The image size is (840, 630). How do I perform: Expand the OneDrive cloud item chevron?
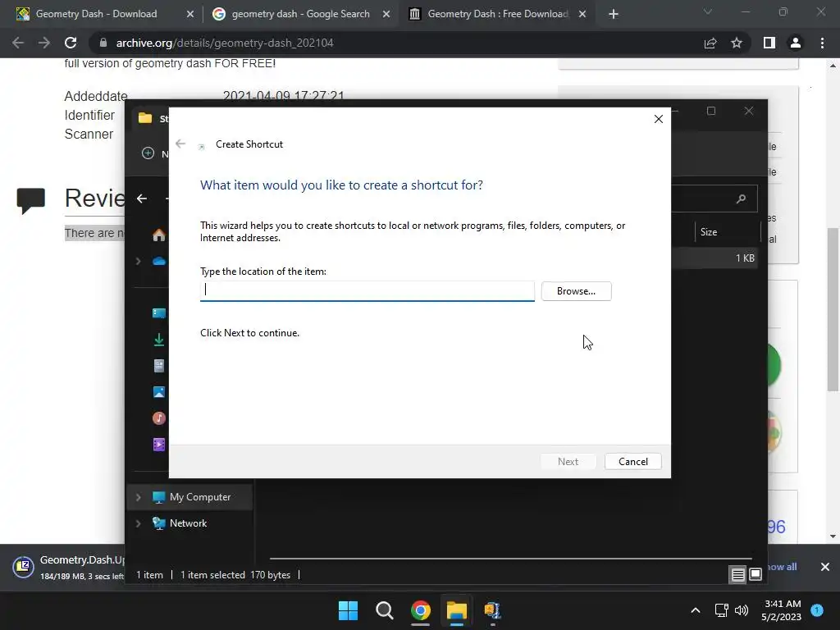[x=138, y=261]
